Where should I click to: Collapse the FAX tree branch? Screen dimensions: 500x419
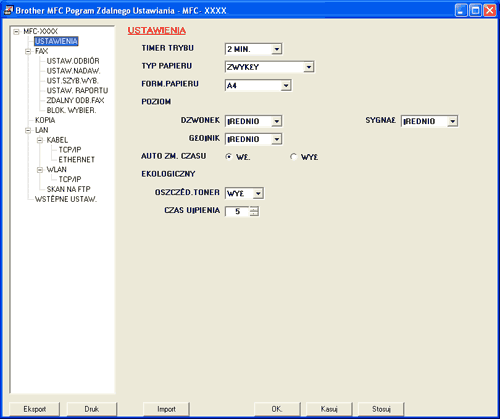coord(28,52)
